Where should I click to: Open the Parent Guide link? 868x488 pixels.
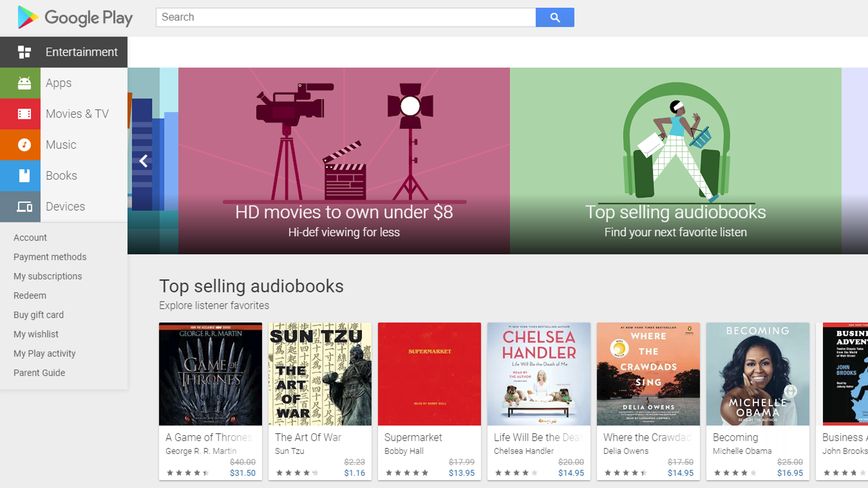click(39, 373)
